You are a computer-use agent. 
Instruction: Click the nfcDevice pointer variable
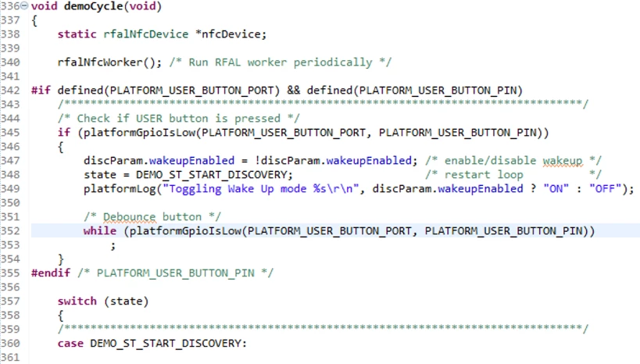click(231, 34)
